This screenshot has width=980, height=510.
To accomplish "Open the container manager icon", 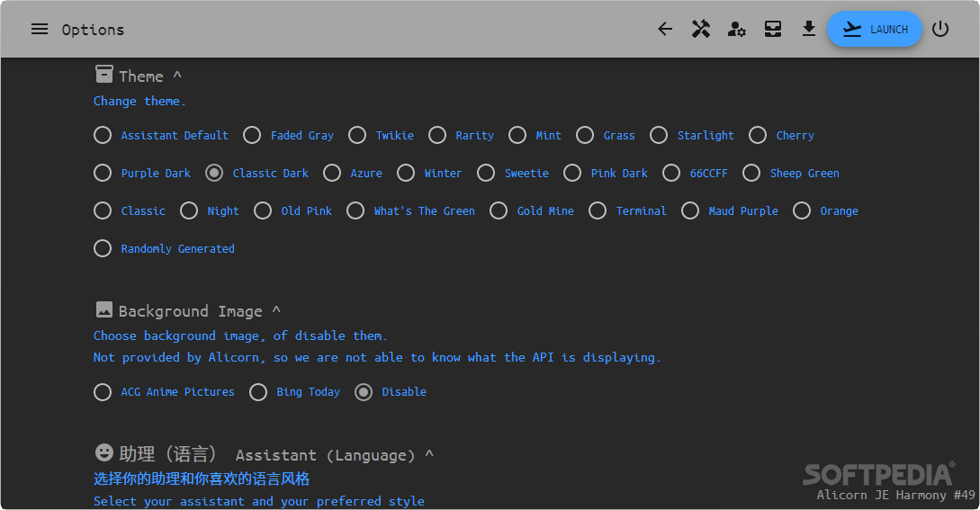I will point(773,30).
